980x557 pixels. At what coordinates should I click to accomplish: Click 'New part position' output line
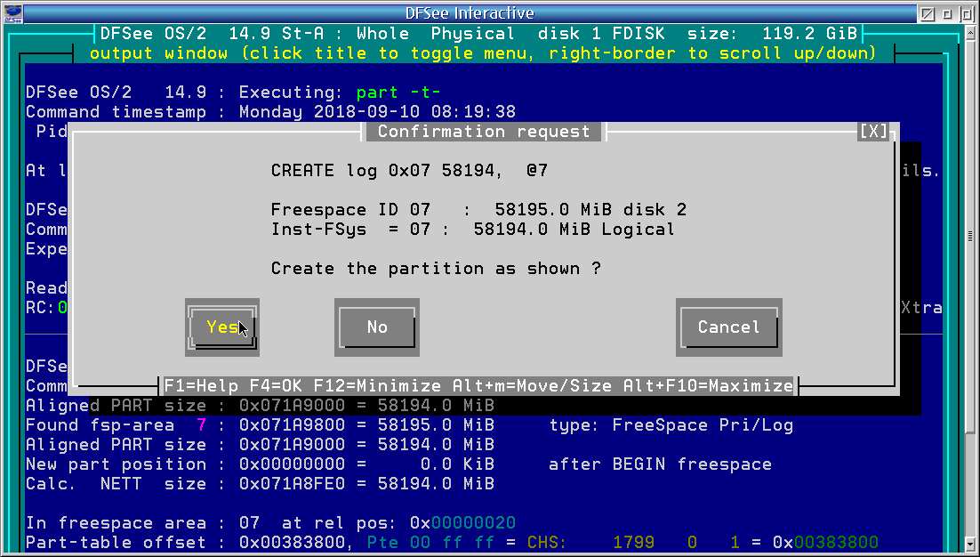[x=398, y=464]
